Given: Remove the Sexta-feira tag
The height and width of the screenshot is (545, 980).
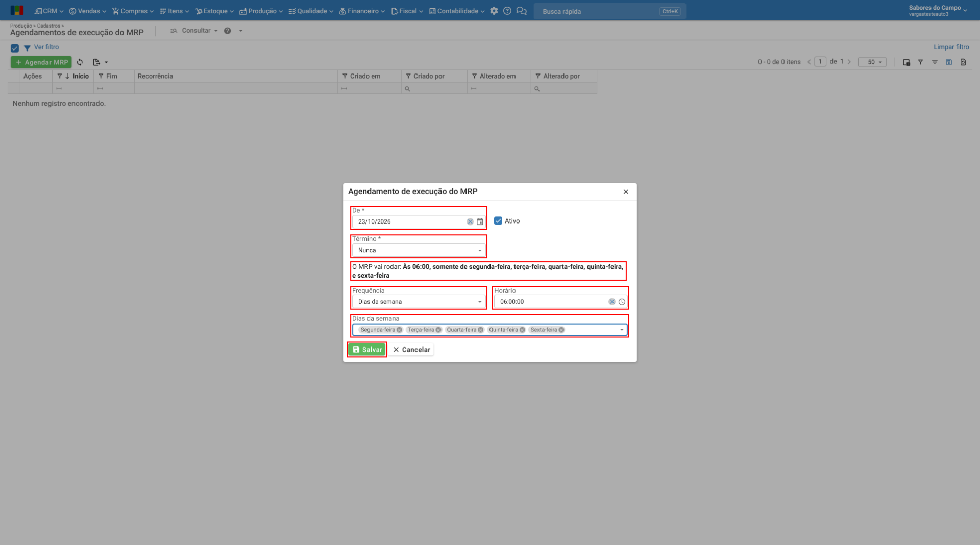Looking at the screenshot, I should tap(561, 330).
